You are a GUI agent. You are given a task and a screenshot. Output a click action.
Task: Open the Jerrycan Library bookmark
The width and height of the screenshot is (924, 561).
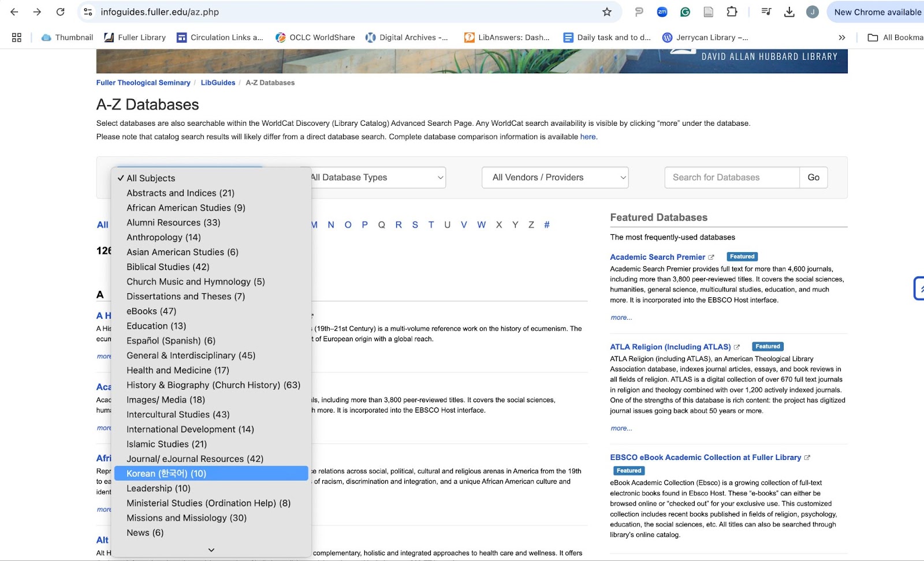click(x=705, y=38)
